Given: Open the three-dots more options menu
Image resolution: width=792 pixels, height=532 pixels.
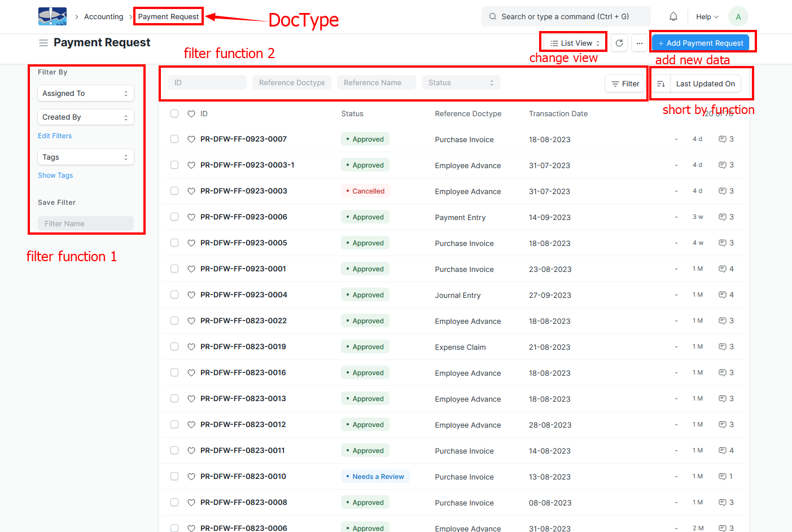Looking at the screenshot, I should (639, 43).
